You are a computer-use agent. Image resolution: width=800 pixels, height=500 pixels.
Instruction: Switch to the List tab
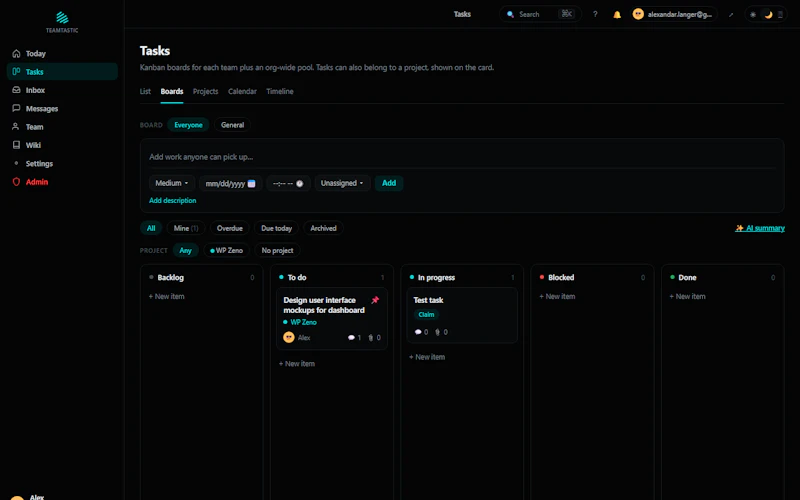(x=145, y=91)
